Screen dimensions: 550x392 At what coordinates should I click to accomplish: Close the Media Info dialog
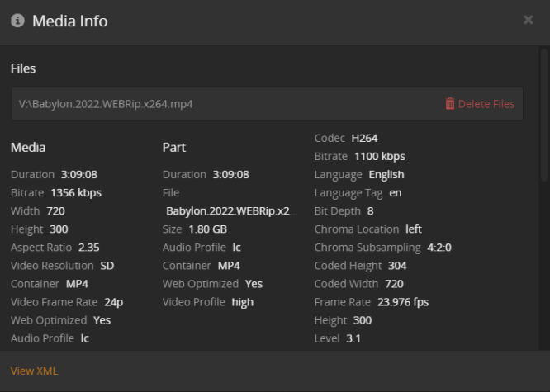pyautogui.click(x=529, y=20)
